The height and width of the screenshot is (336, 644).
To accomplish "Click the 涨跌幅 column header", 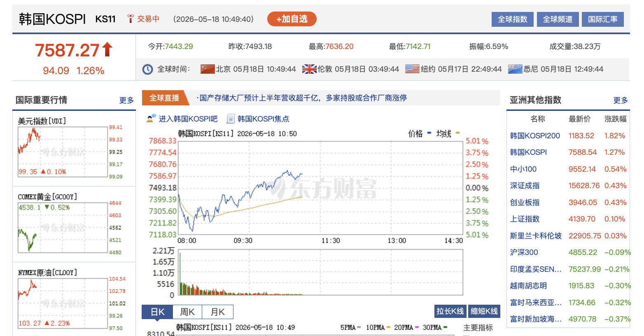I will click(616, 119).
